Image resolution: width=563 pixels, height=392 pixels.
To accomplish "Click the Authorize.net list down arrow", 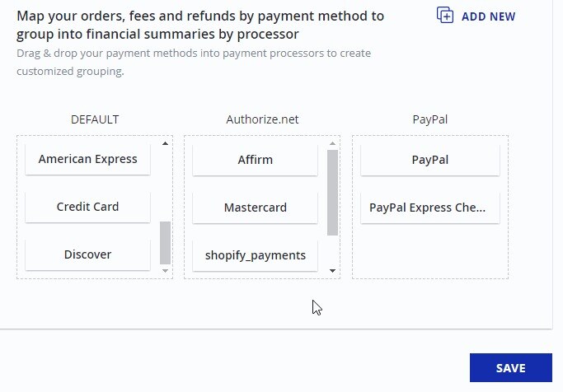I will point(332,271).
